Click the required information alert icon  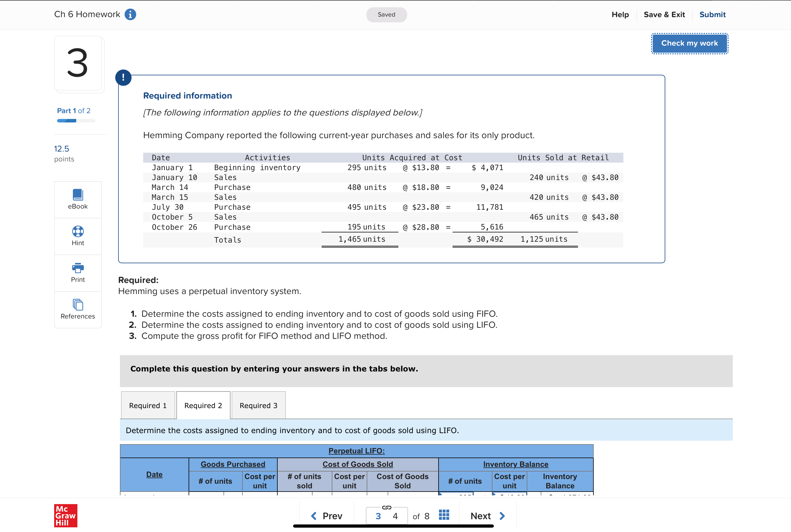[123, 78]
